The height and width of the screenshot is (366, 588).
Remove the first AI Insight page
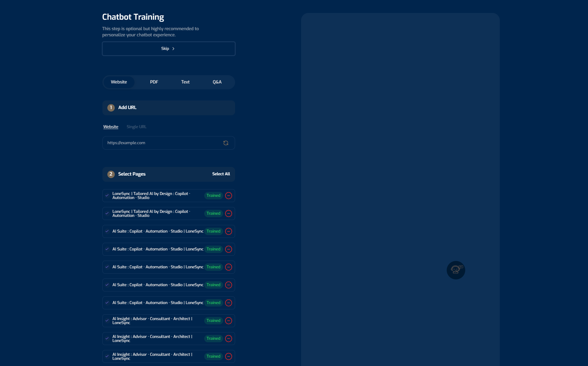pos(229,321)
